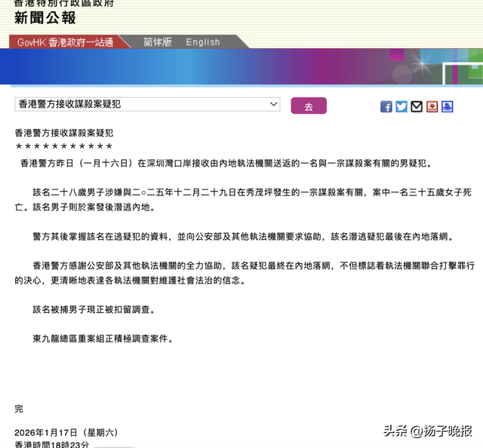This screenshot has width=483, height=448.
Task: Click the purple 去 button
Action: tap(309, 106)
